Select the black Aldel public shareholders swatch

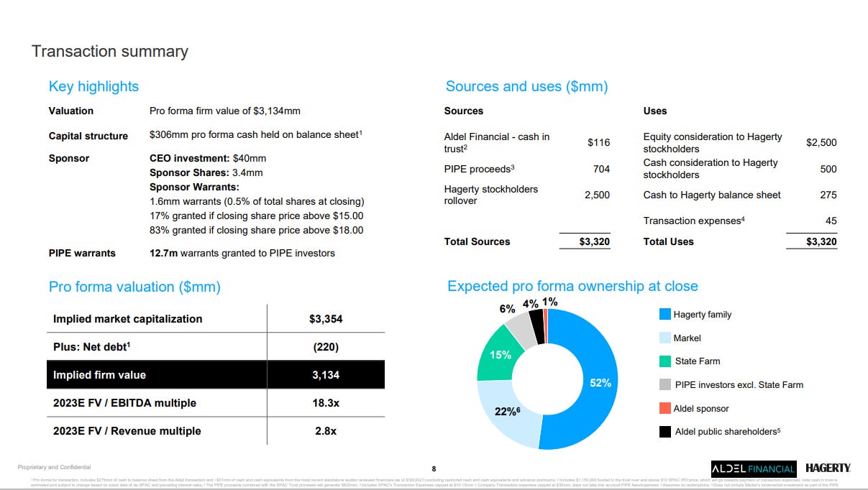point(665,432)
